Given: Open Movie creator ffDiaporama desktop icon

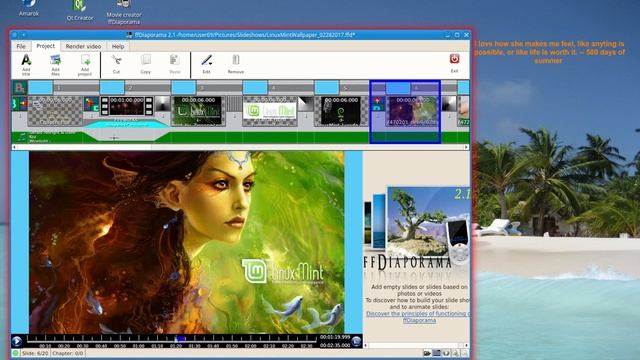Looking at the screenshot, I should point(124,12).
